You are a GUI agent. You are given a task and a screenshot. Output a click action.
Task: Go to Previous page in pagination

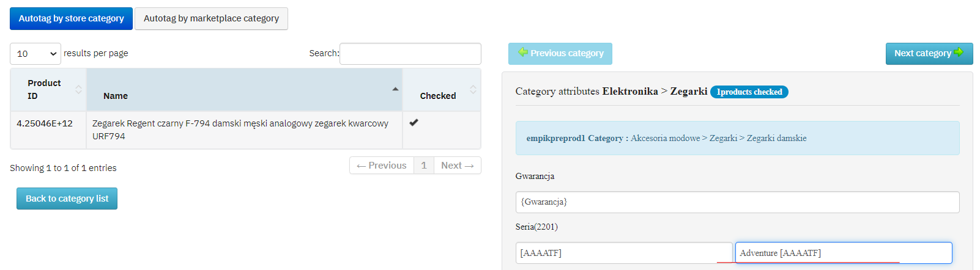pos(382,166)
